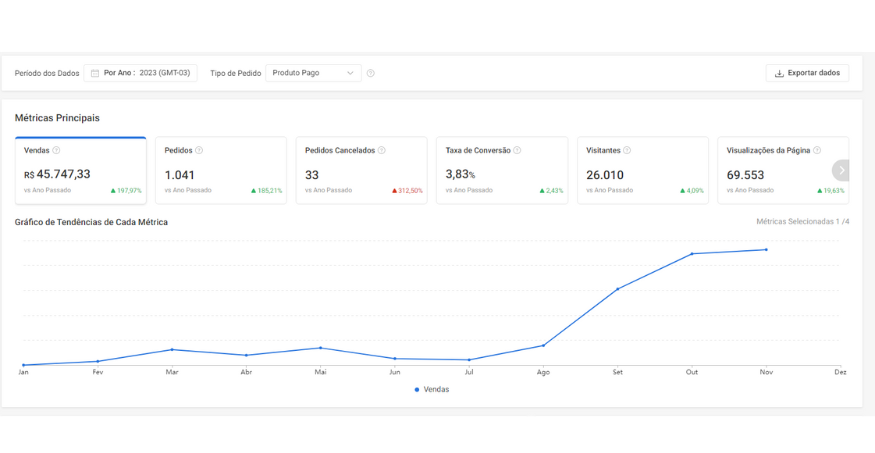This screenshot has height=453, width=875.
Task: Click the Out data point on the chart line
Action: point(692,254)
